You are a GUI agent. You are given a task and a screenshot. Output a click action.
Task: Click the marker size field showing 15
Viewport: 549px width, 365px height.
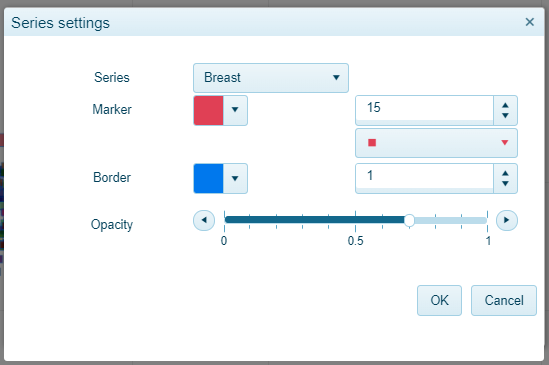click(424, 110)
